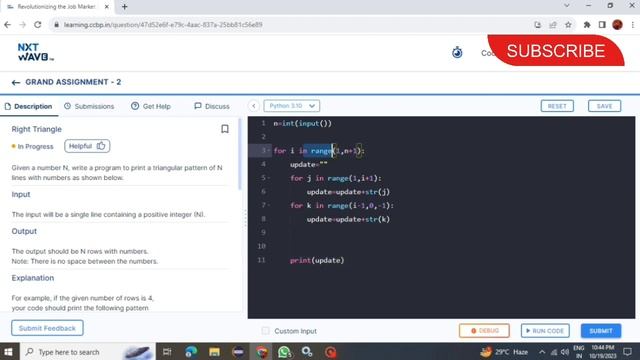Viewport: 640px width, 360px height.
Task: Open the Submissions tab
Action: coord(89,107)
